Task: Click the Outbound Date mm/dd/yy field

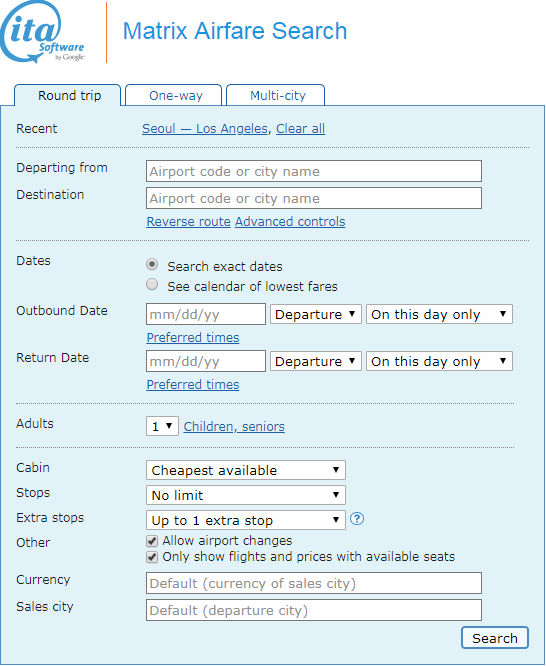Action: pyautogui.click(x=206, y=314)
